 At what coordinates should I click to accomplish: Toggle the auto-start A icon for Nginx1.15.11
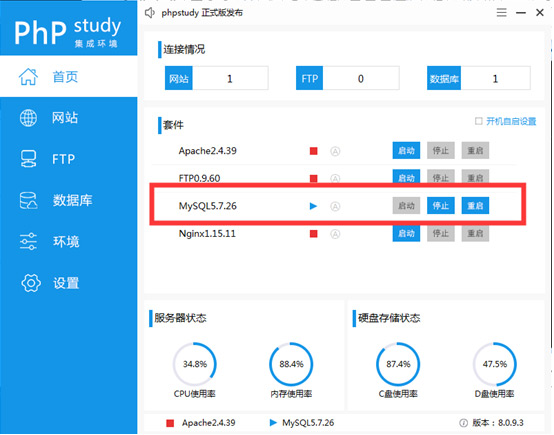coord(335,234)
